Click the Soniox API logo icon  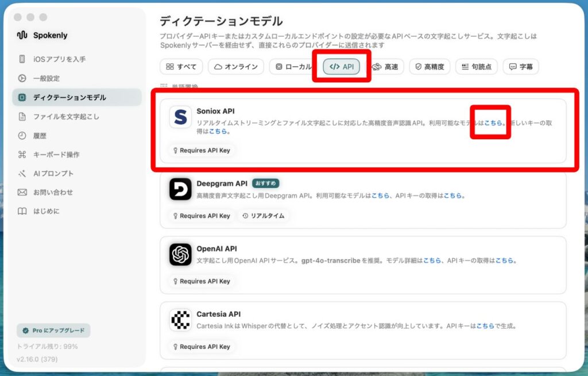click(x=180, y=117)
